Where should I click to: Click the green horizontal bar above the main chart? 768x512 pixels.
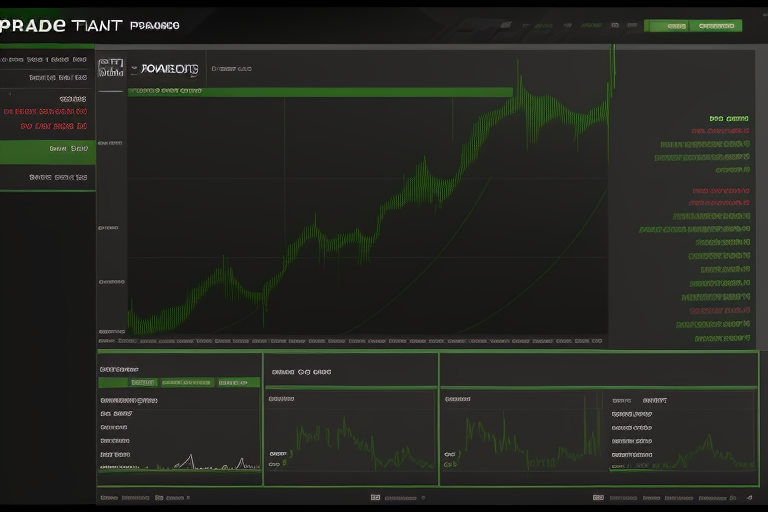[x=320, y=92]
